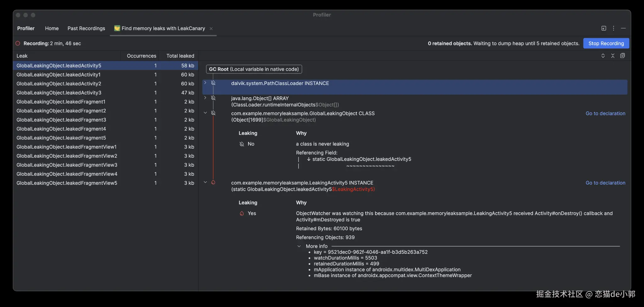This screenshot has height=307, width=644.
Task: Click the 'key = 9521dec0-962f-4046-aa1f-b3d5b263a752' line
Action: tap(371, 252)
